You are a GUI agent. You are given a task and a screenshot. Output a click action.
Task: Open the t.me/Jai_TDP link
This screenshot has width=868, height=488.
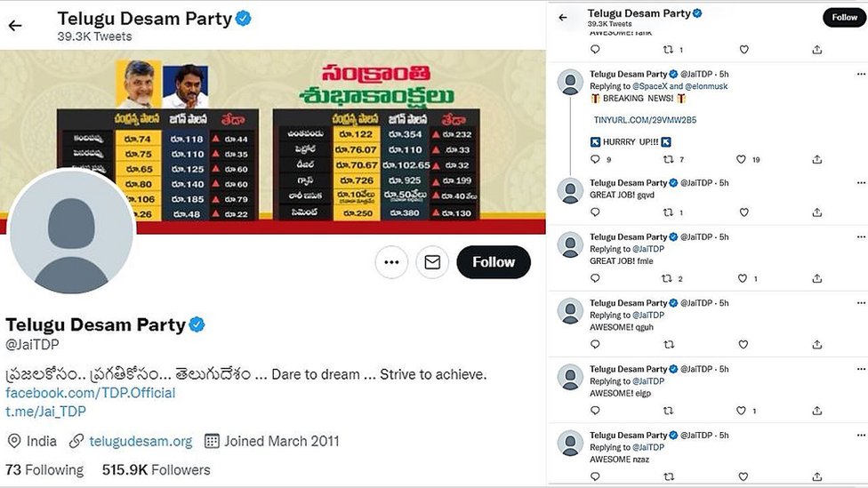[45, 412]
